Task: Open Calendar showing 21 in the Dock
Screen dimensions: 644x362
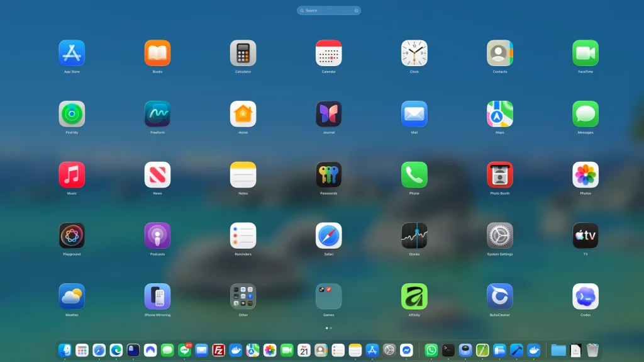Action: coord(304,350)
